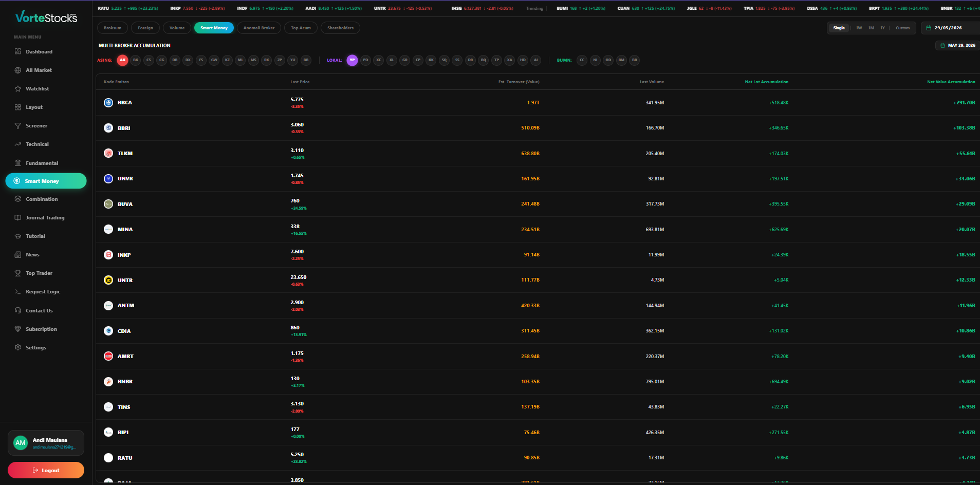The image size is (980, 485).
Task: Click the TINS ticker name
Action: 124,407
